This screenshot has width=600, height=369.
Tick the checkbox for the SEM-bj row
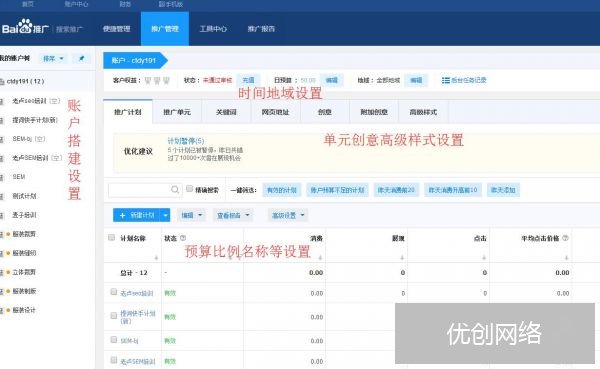[114, 340]
